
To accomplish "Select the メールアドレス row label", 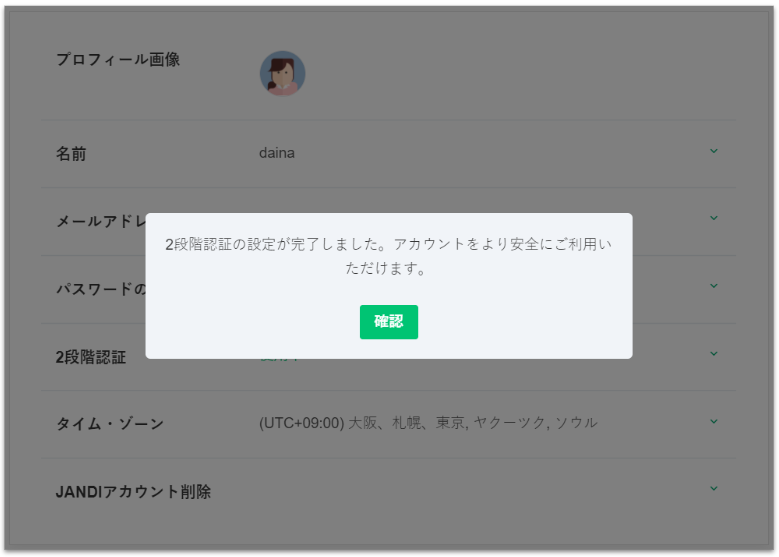I will [101, 221].
